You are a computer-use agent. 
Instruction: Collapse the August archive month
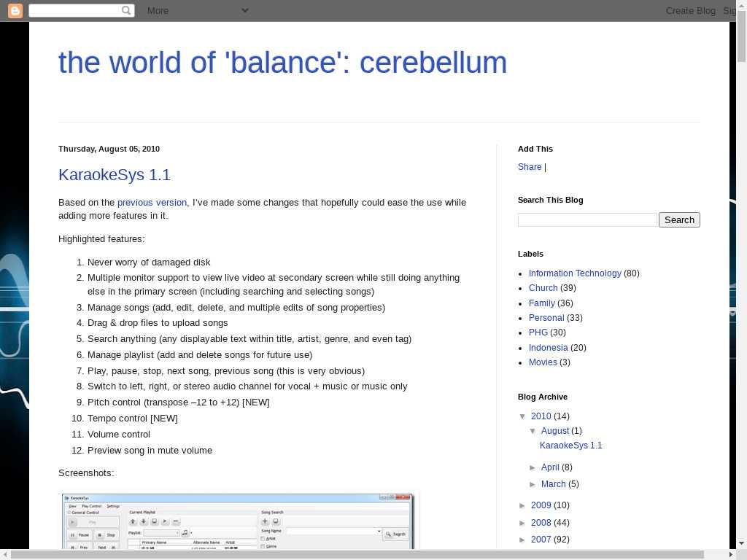(534, 432)
